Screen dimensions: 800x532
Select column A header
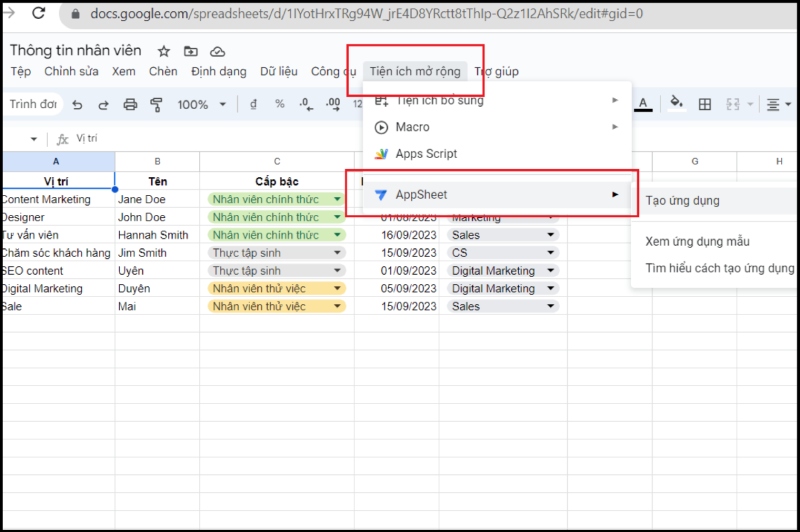(x=57, y=162)
